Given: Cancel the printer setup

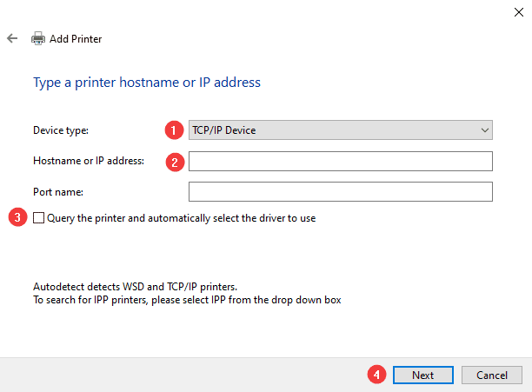Looking at the screenshot, I should tap(491, 375).
